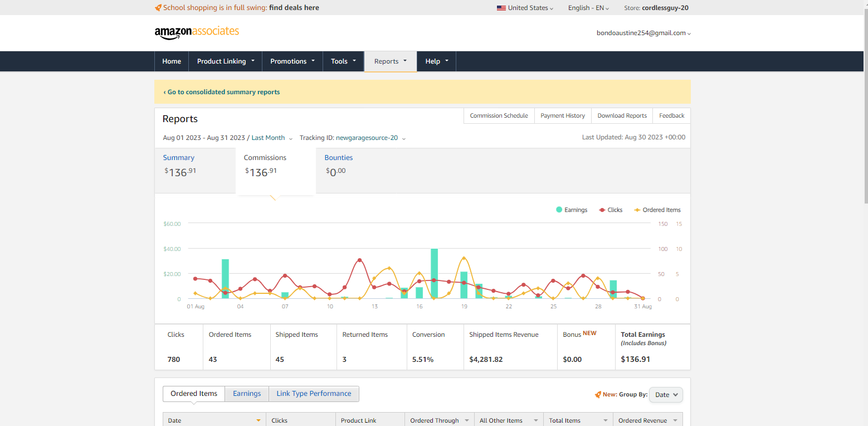Screen dimensions: 868x426
Task: Go to Home in the navigation bar
Action: coord(172,61)
